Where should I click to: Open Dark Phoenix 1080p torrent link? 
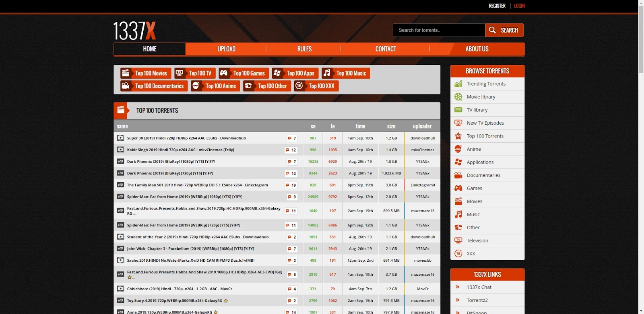171,162
